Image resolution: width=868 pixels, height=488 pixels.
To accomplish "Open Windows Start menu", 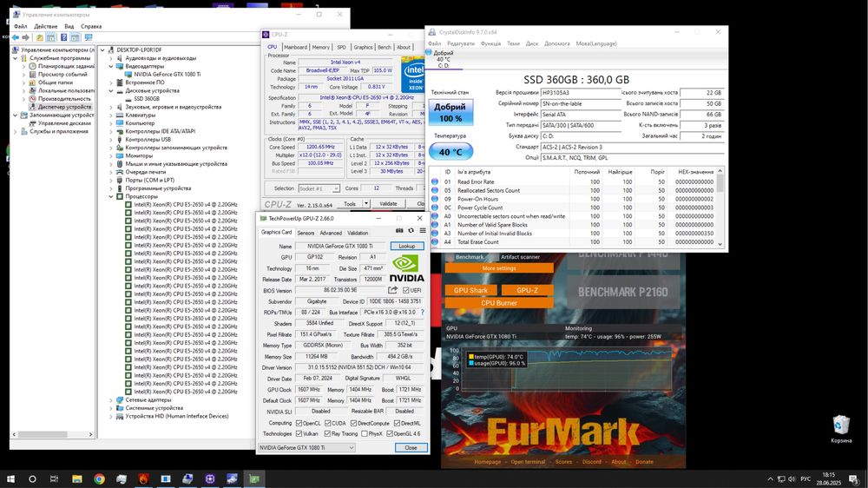I will tap(10, 479).
